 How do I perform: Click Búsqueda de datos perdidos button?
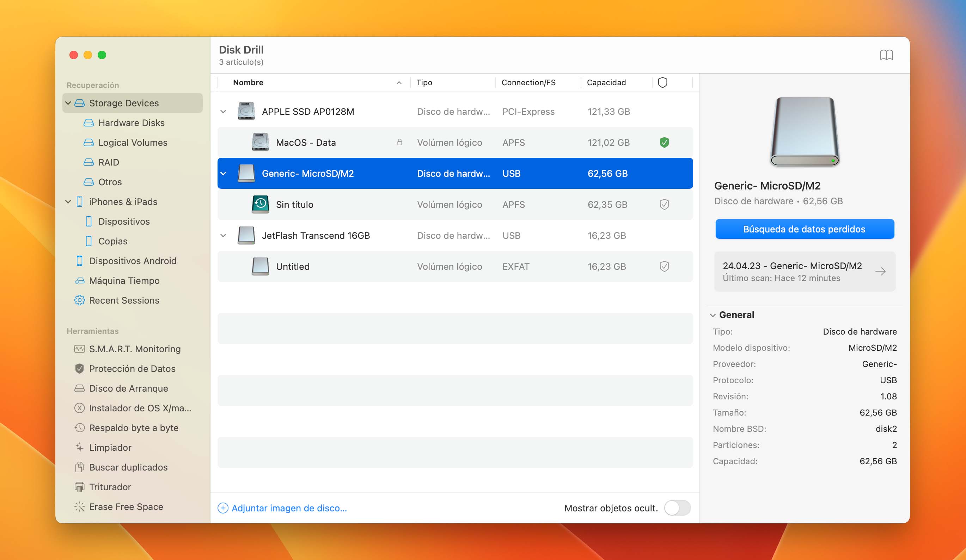803,229
